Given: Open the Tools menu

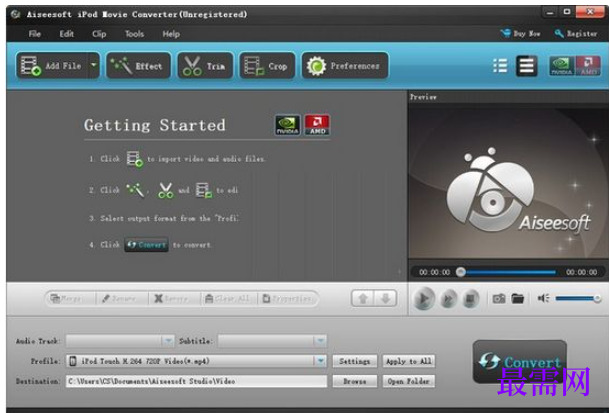Looking at the screenshot, I should pyautogui.click(x=134, y=34).
